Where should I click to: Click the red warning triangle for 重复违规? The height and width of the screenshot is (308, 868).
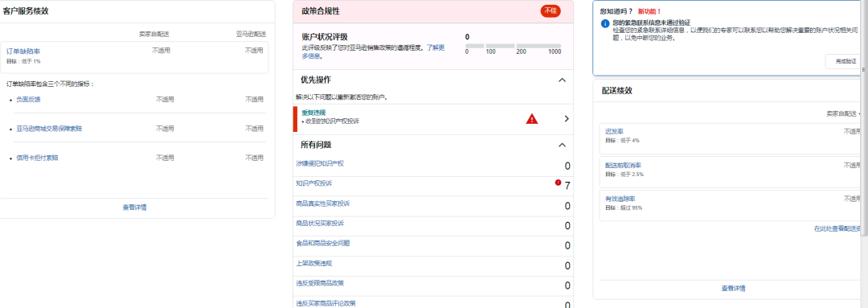click(x=531, y=118)
